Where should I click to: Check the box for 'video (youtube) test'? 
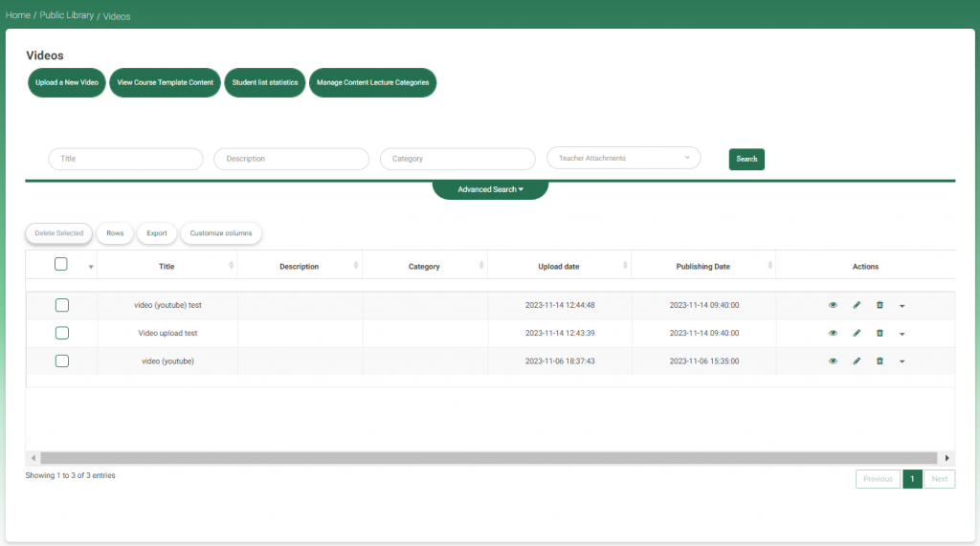[x=62, y=305]
